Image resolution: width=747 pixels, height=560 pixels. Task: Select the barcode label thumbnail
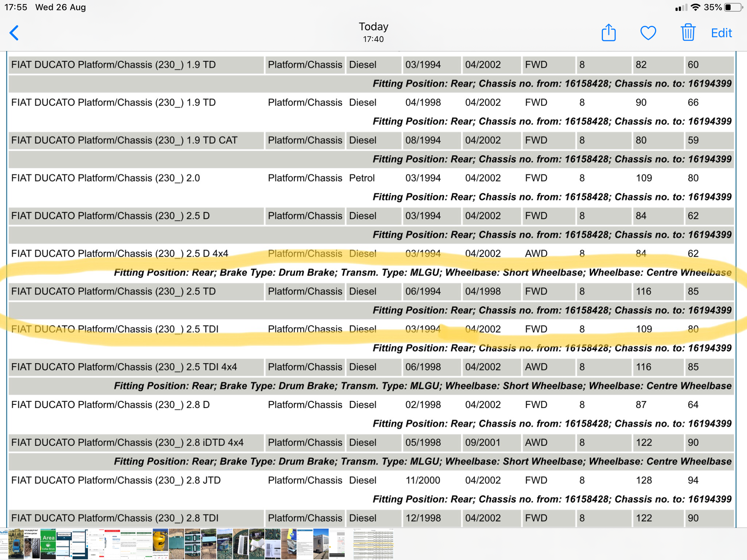pyautogui.click(x=273, y=544)
